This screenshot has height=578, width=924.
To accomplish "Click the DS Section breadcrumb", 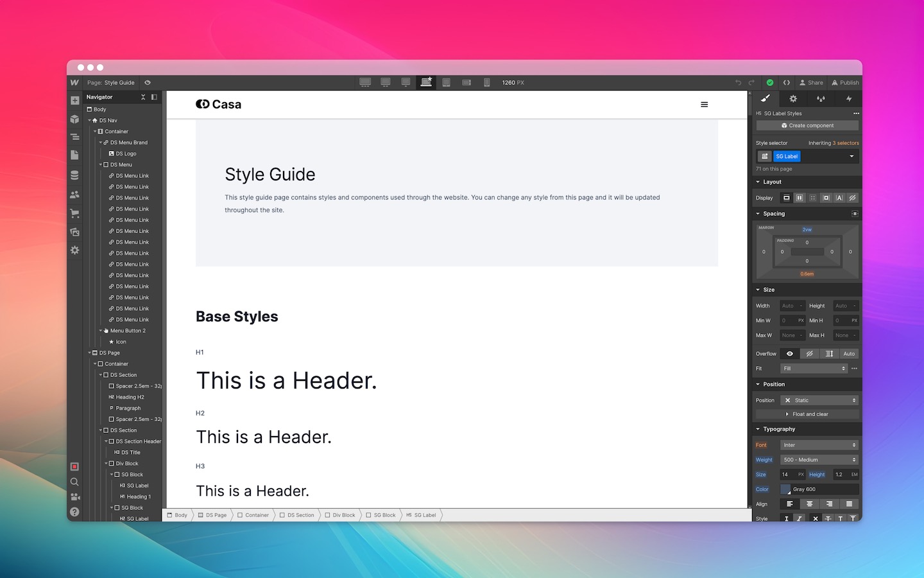I will [297, 515].
